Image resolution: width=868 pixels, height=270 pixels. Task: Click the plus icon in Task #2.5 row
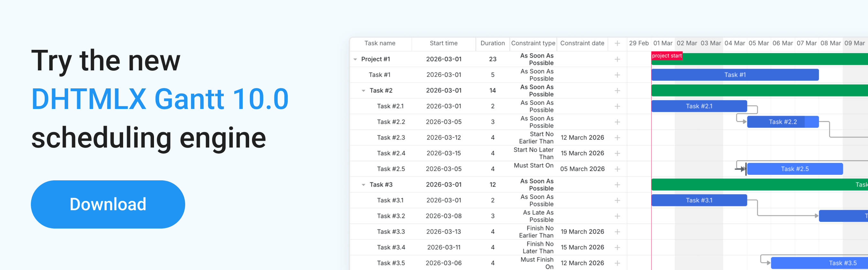point(617,169)
